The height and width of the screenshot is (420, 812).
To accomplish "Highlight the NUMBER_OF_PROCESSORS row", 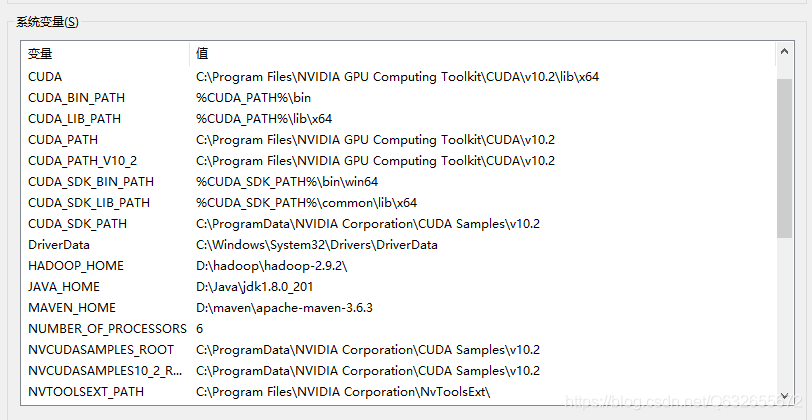I will pos(107,329).
